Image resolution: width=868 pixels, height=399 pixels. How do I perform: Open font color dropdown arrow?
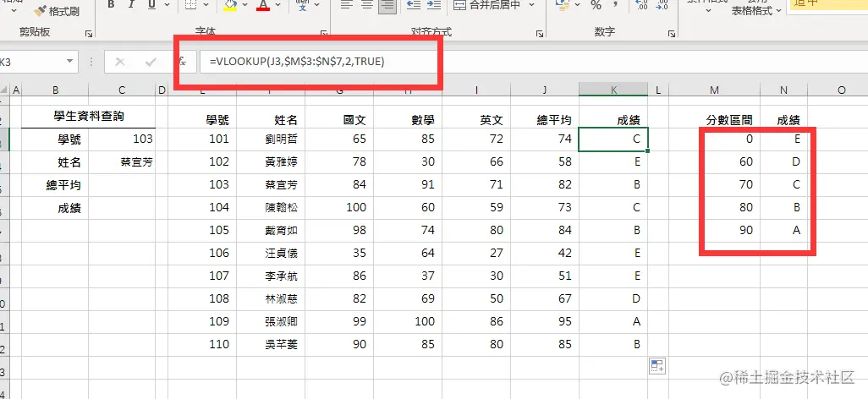[x=278, y=4]
